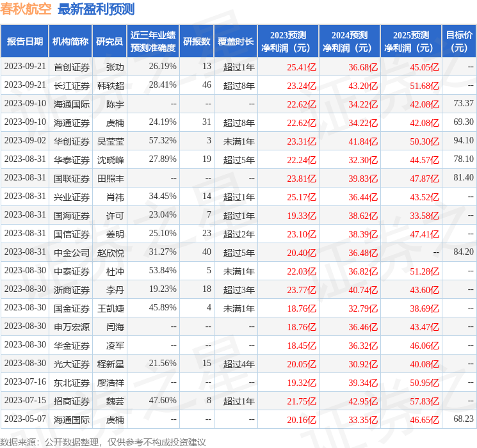Select the 华创证券 institution cell

72,141
